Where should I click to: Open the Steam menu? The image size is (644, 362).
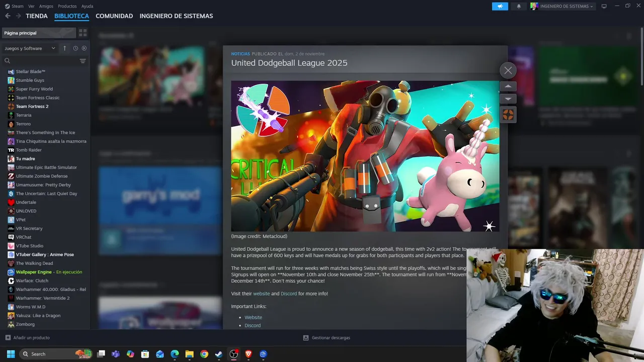click(x=14, y=6)
